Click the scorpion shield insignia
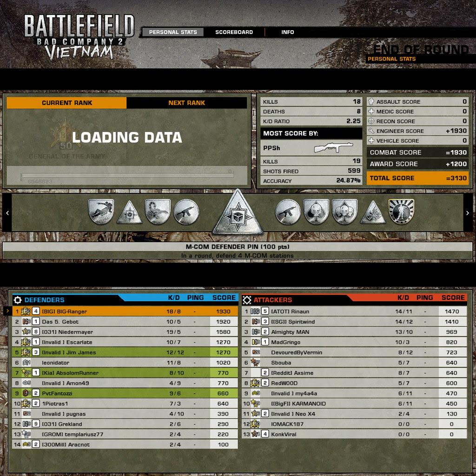Screen dimensions: 476x476 (158, 212)
